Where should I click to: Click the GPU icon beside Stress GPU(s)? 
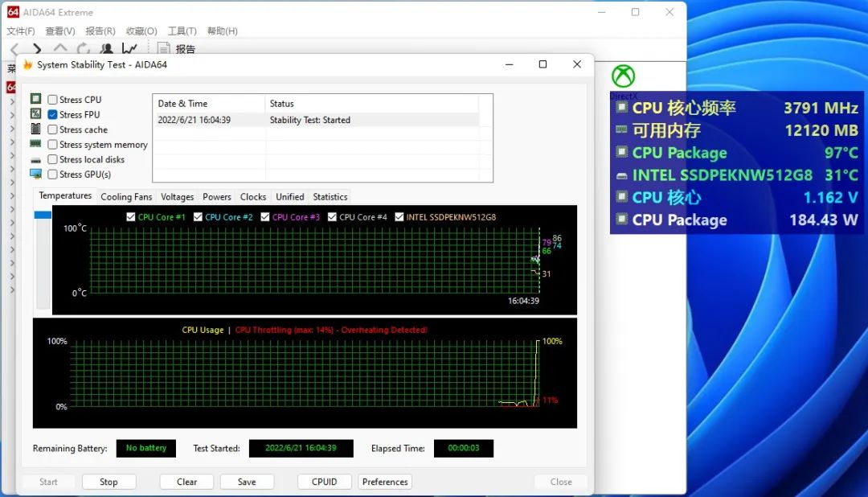click(34, 174)
